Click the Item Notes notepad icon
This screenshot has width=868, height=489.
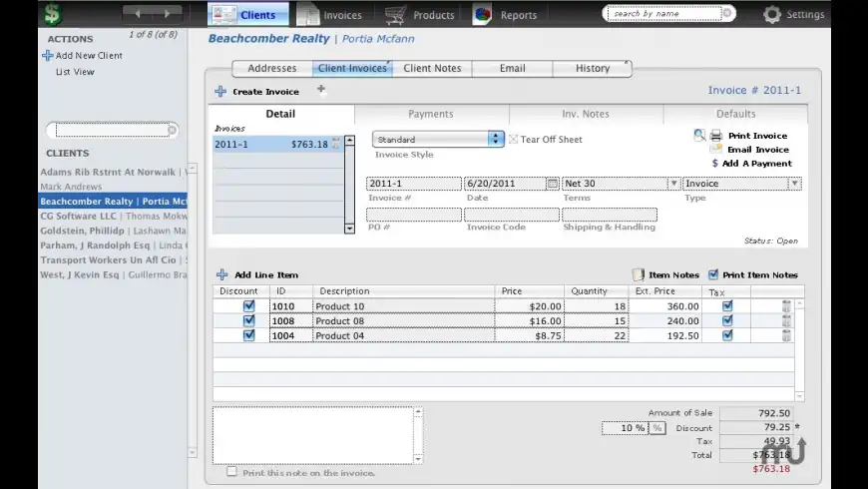[x=639, y=274]
